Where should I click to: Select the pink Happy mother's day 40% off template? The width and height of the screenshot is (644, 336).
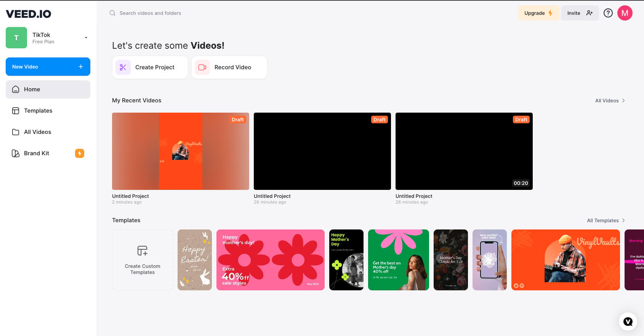(271, 260)
